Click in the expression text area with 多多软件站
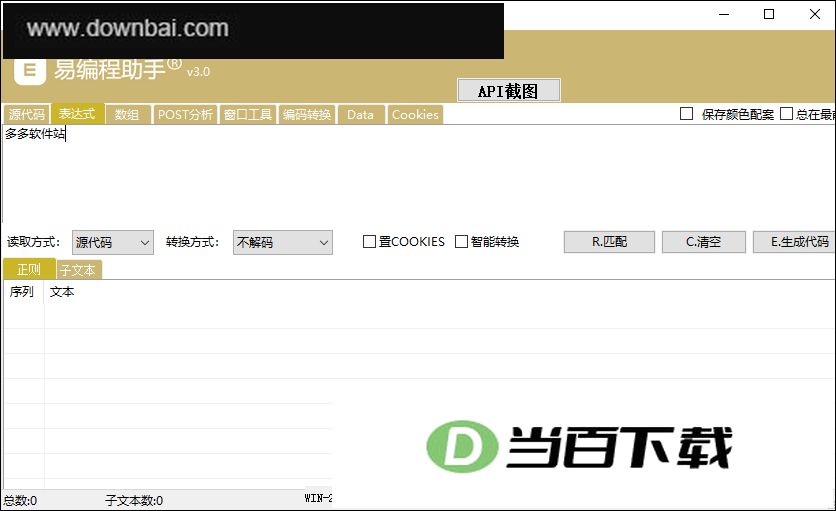 pyautogui.click(x=418, y=173)
